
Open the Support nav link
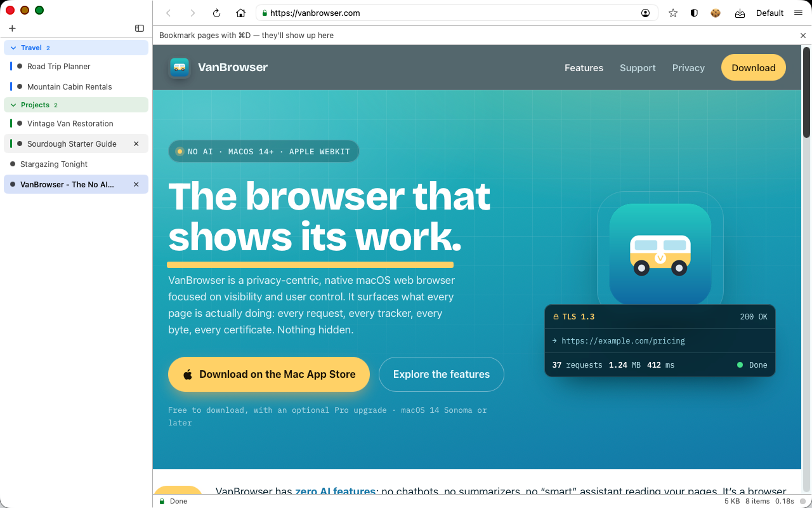(x=638, y=68)
